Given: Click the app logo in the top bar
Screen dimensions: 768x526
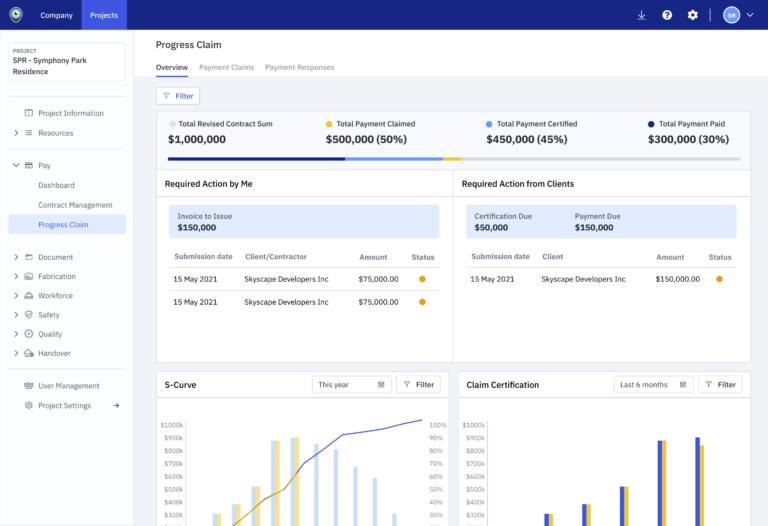Looking at the screenshot, I should coord(16,15).
